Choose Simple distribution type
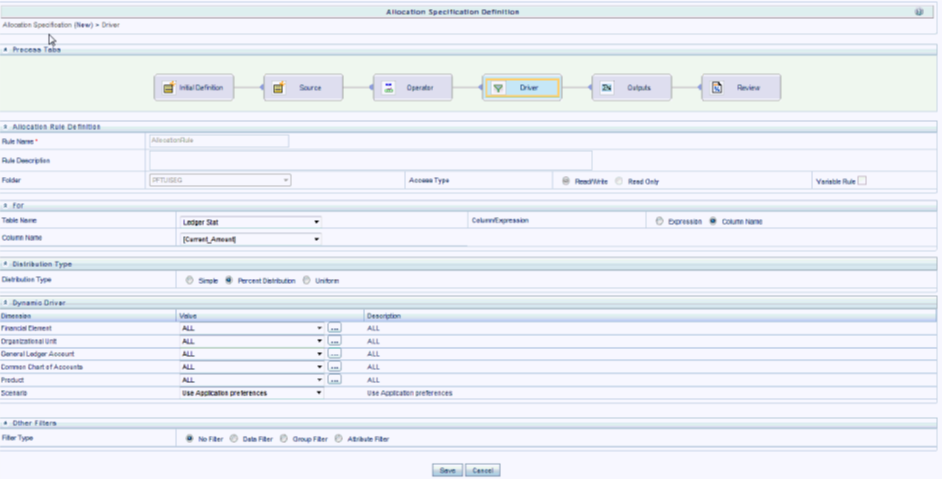 (190, 280)
